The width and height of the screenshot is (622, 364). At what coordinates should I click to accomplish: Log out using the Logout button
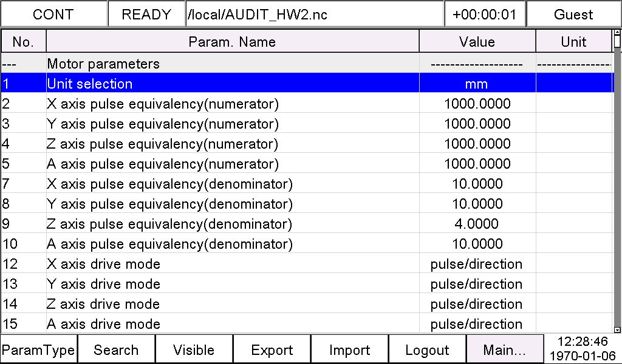point(427,349)
